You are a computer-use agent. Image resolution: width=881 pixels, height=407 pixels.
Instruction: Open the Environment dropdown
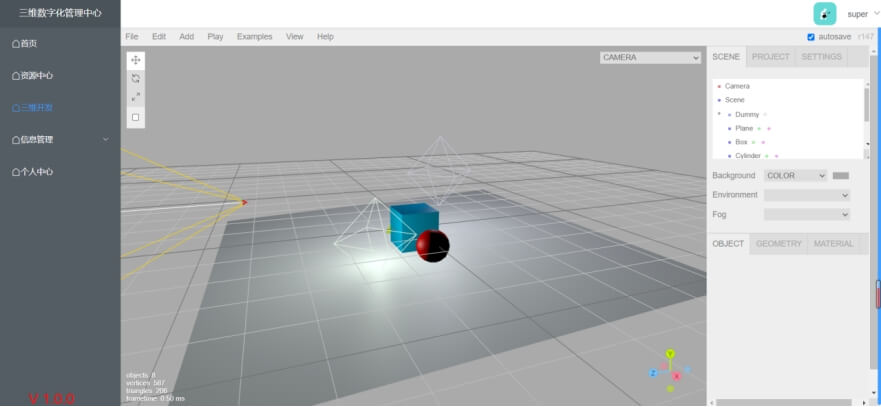click(807, 195)
